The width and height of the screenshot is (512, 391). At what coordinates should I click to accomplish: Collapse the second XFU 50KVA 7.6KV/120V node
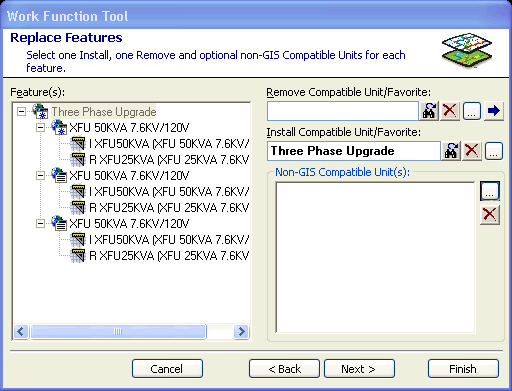(40, 175)
